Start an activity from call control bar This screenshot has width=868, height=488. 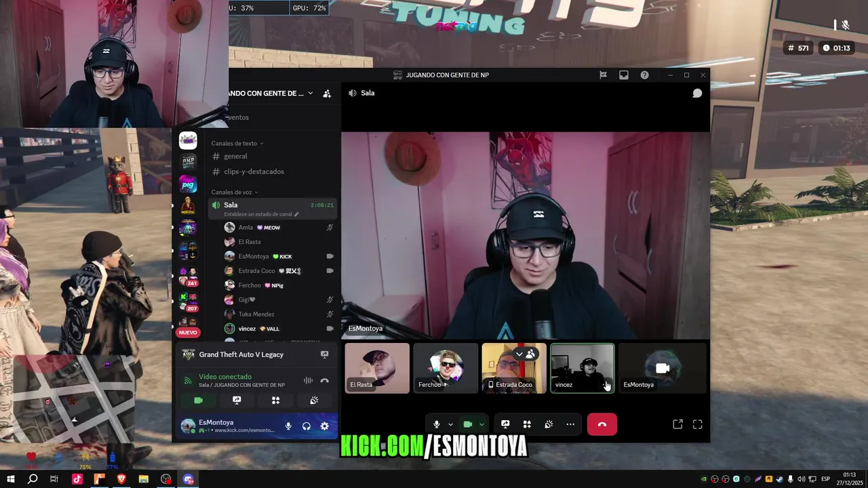click(x=527, y=424)
